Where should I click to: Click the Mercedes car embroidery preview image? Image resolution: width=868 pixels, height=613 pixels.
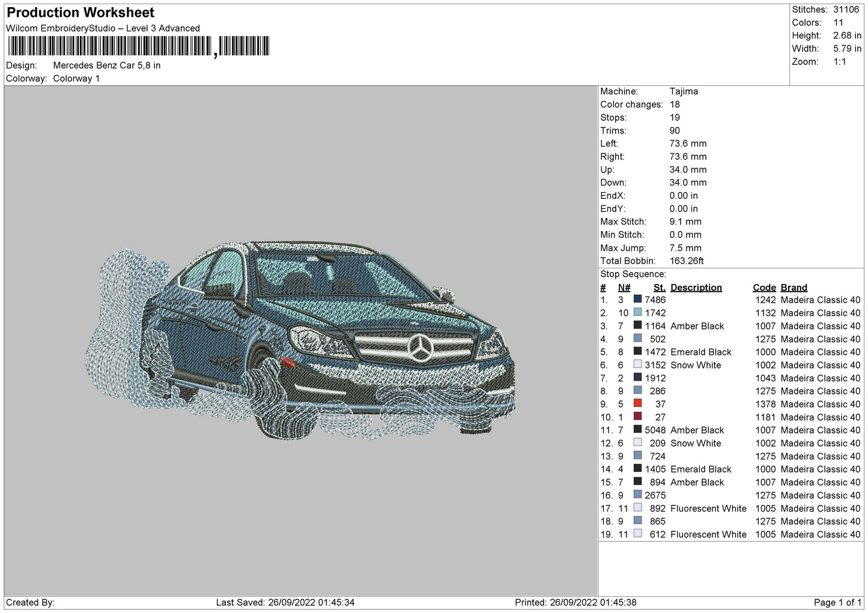click(300, 341)
